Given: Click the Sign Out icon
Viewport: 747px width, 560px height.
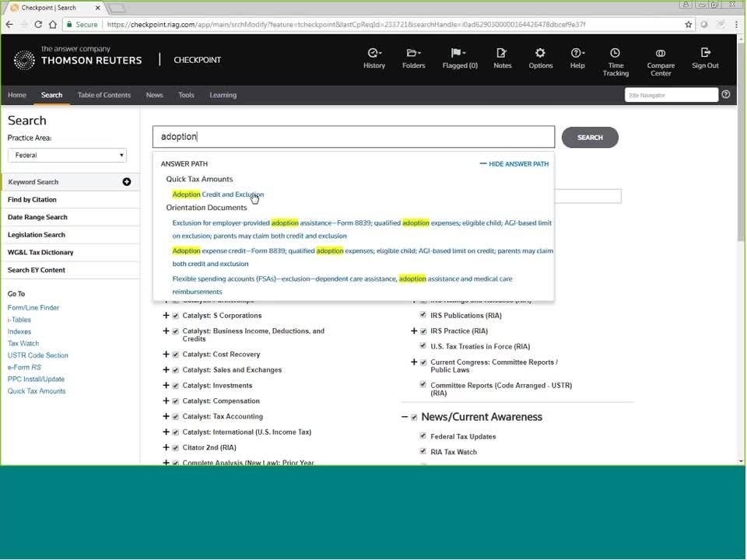Looking at the screenshot, I should (705, 53).
